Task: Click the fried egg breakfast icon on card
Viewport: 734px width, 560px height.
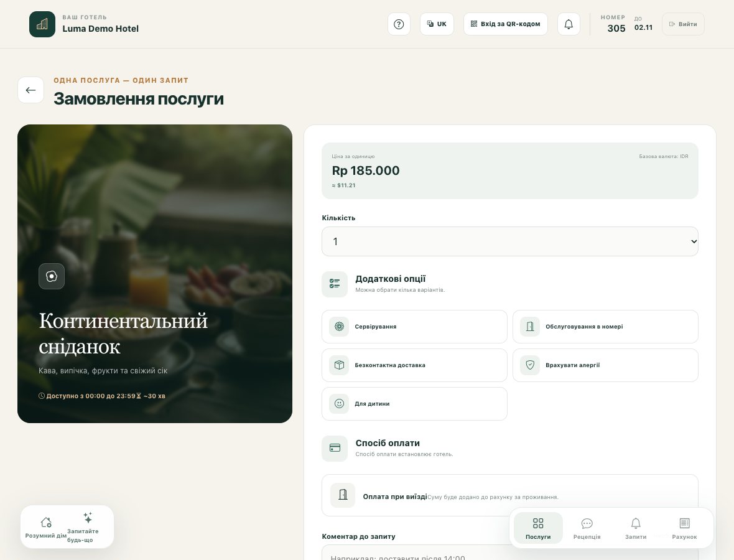Action: click(x=52, y=276)
